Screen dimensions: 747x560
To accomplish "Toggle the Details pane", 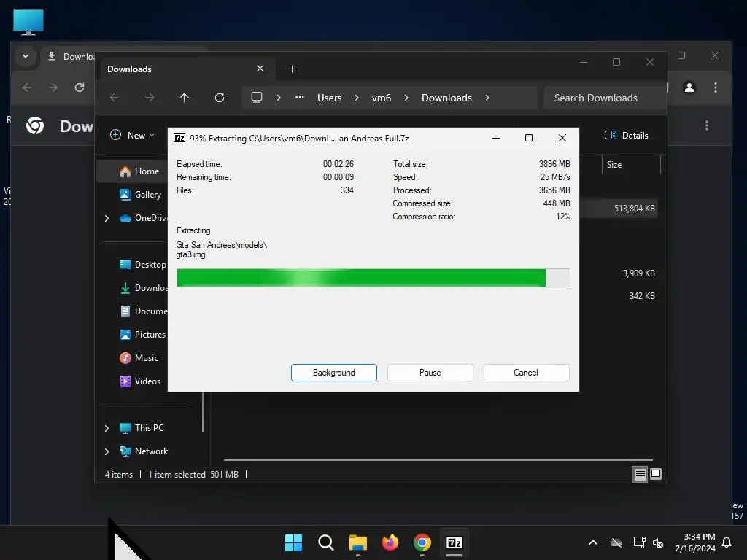I will click(627, 135).
